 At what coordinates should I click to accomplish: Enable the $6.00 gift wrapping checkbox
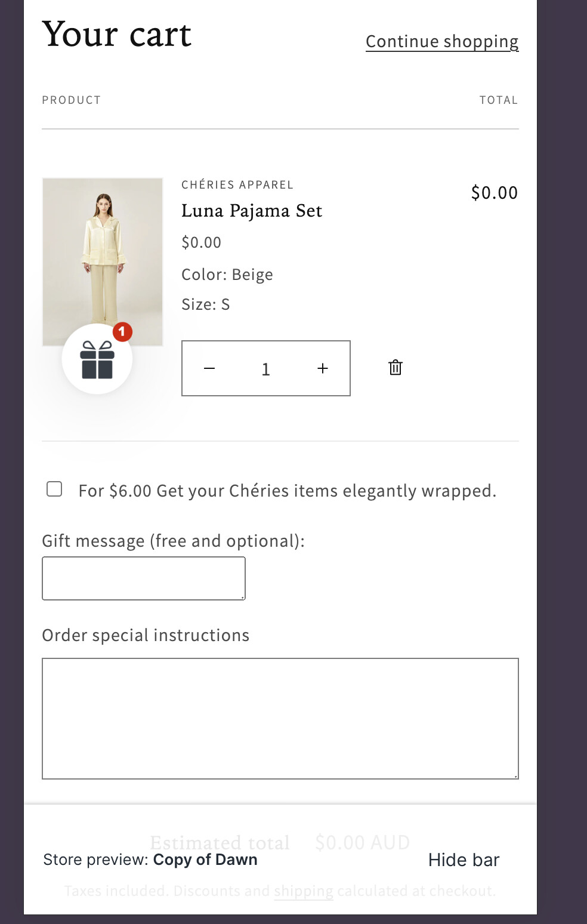[54, 489]
